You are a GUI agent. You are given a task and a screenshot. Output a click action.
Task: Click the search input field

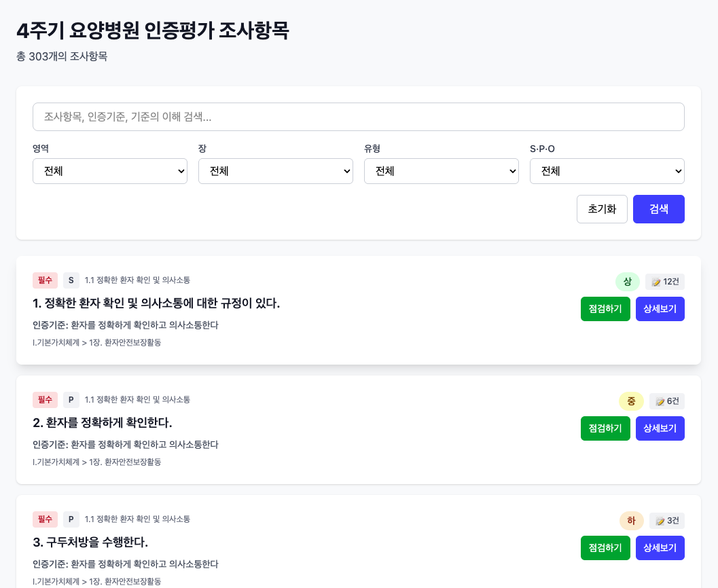pos(359,117)
